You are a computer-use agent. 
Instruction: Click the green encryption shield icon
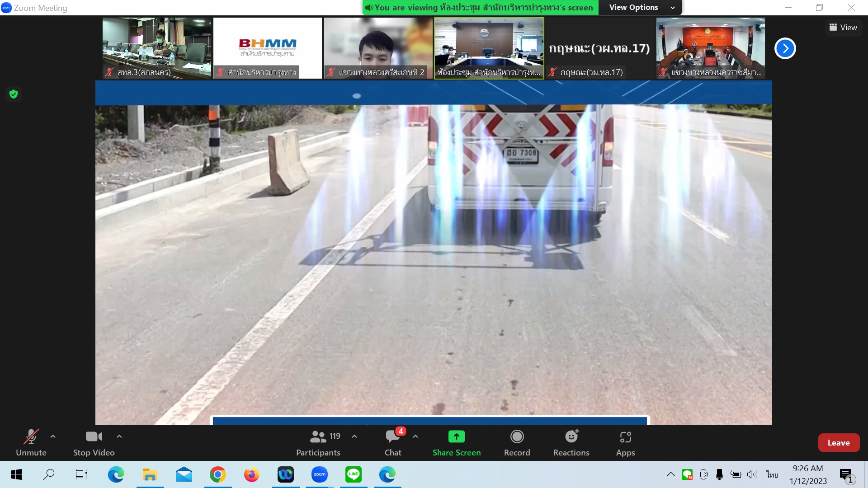(x=14, y=94)
